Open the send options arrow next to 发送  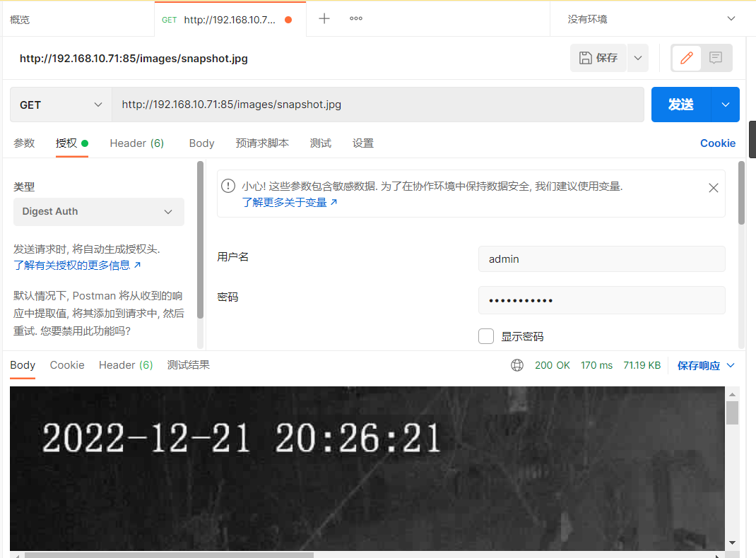[x=725, y=105]
